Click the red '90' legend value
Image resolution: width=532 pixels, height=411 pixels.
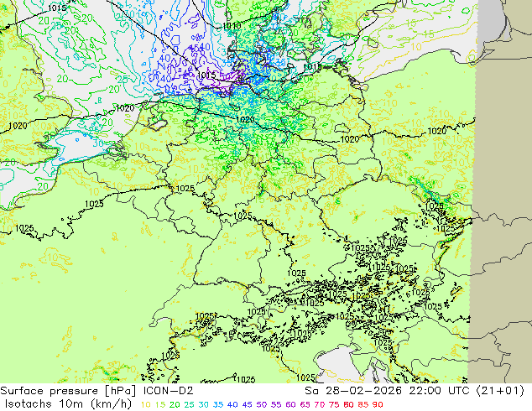coord(378,404)
